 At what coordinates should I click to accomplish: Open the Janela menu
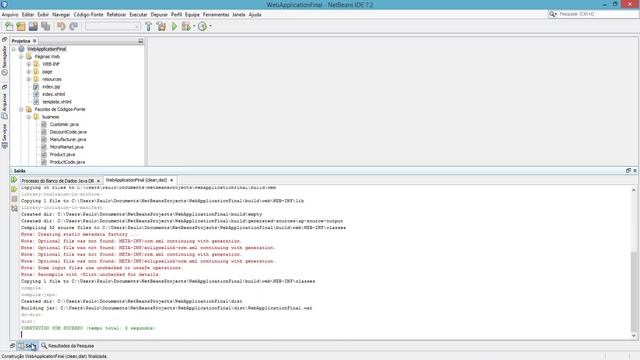(239, 15)
